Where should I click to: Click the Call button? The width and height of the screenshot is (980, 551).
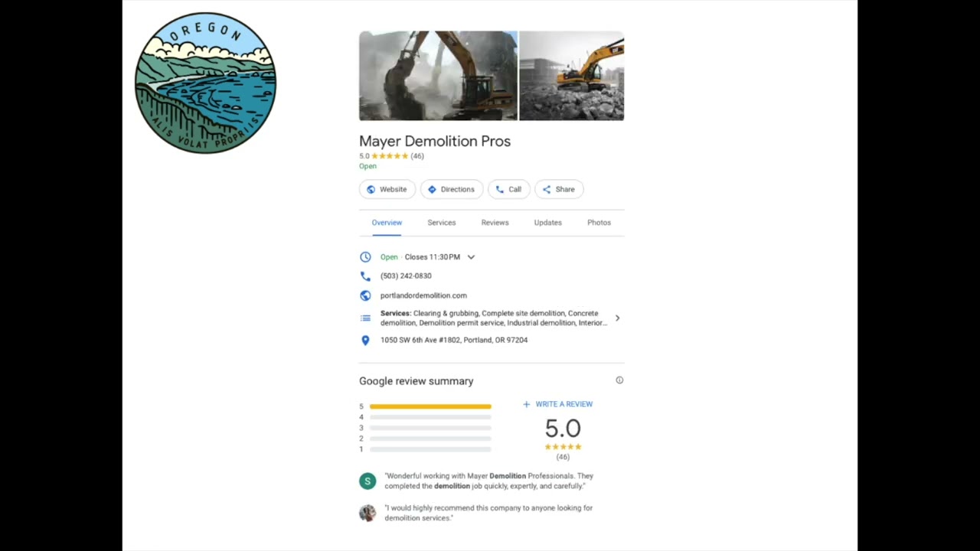509,189
